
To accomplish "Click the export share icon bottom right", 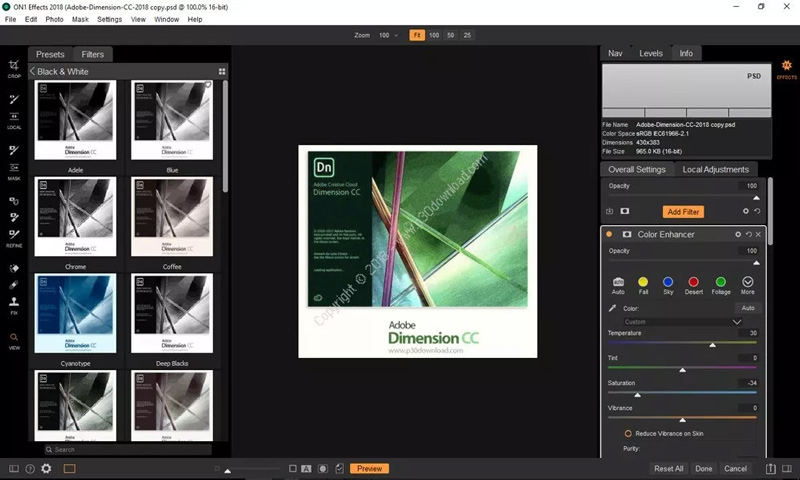I will [x=770, y=468].
